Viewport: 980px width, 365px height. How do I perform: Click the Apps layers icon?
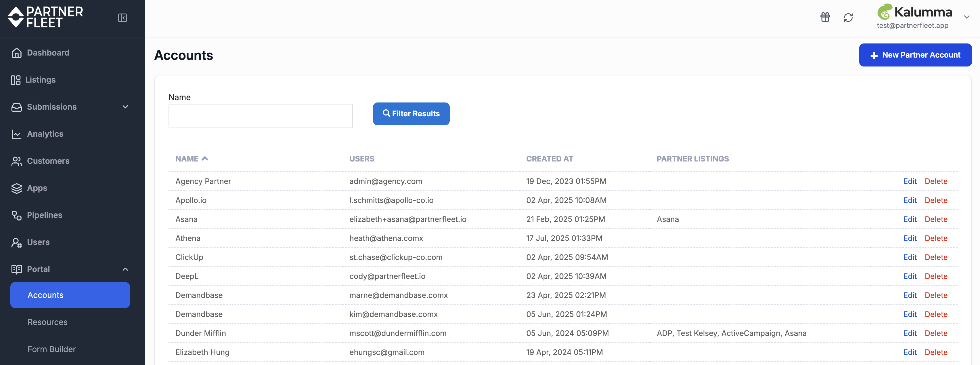(16, 188)
